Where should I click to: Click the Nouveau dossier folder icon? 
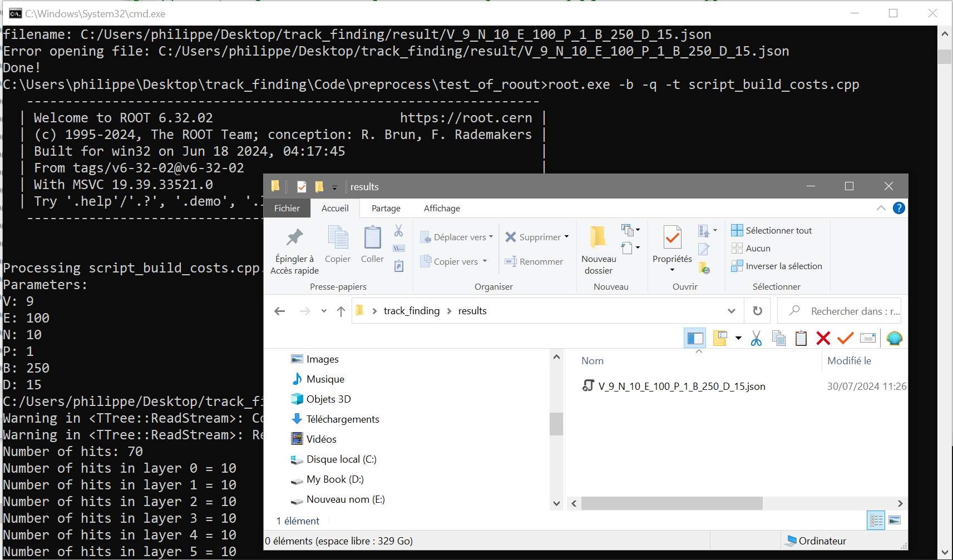[x=598, y=237]
